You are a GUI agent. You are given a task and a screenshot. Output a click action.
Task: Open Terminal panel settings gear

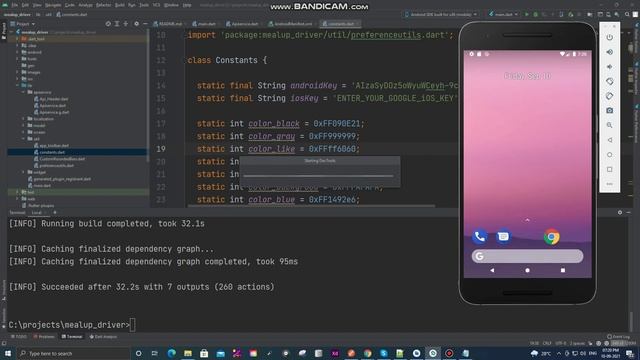click(x=620, y=212)
